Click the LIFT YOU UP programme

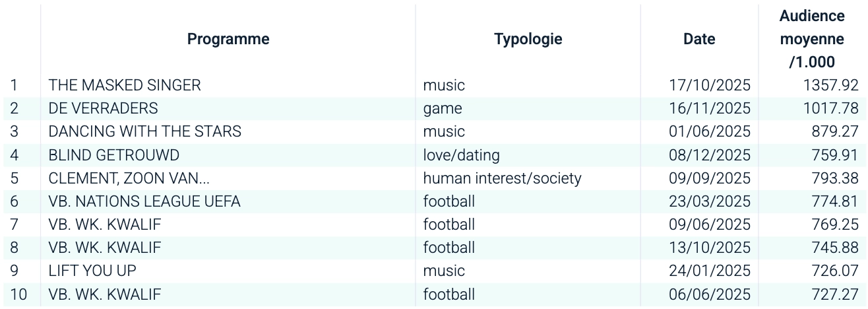pyautogui.click(x=92, y=271)
